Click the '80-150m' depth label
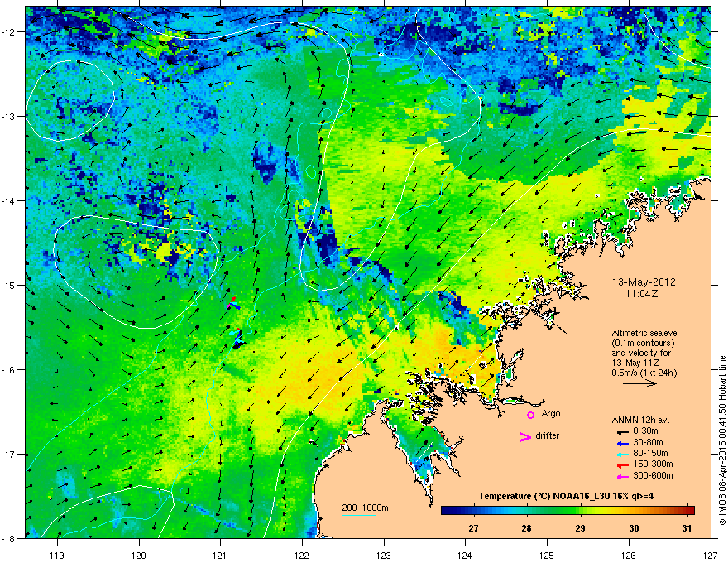 (x=650, y=454)
